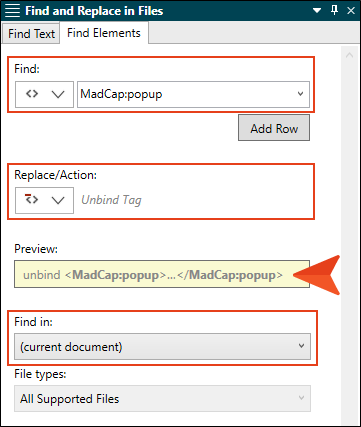
Task: Click the tag brackets icon in the Find row
Action: 32,94
